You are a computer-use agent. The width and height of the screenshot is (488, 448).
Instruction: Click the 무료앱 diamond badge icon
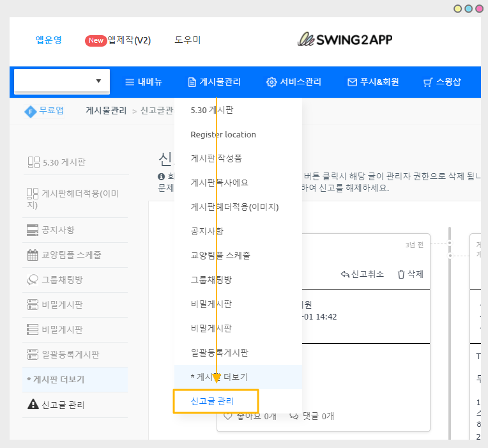30,111
